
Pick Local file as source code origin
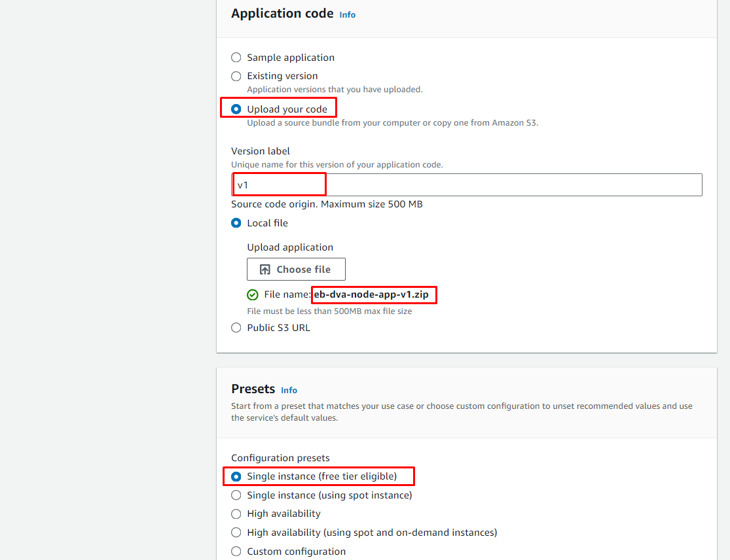(236, 223)
